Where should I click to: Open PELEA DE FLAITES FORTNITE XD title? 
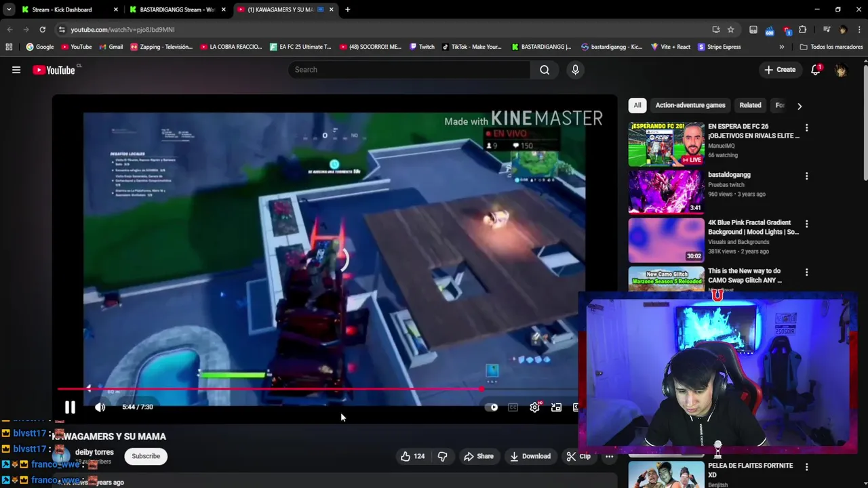[750, 470]
